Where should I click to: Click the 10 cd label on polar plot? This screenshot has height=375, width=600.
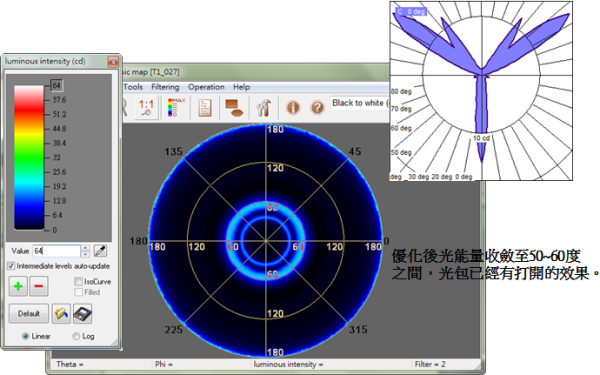[481, 138]
